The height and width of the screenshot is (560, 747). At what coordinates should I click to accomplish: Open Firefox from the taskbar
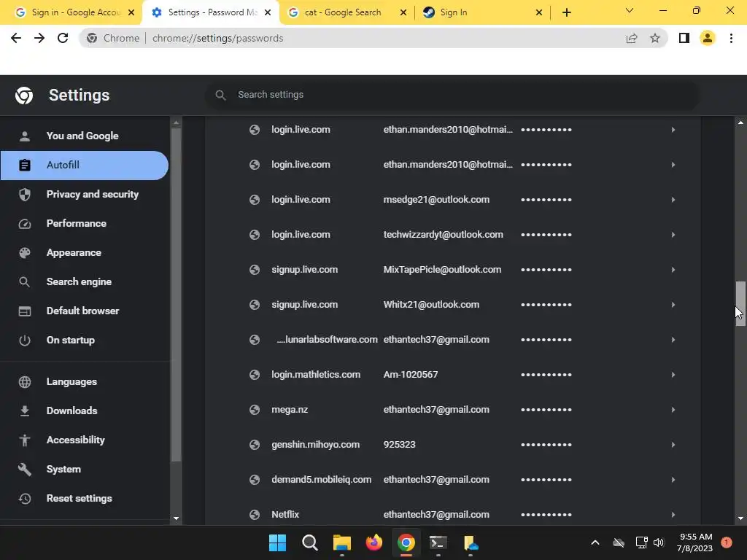coord(374,542)
